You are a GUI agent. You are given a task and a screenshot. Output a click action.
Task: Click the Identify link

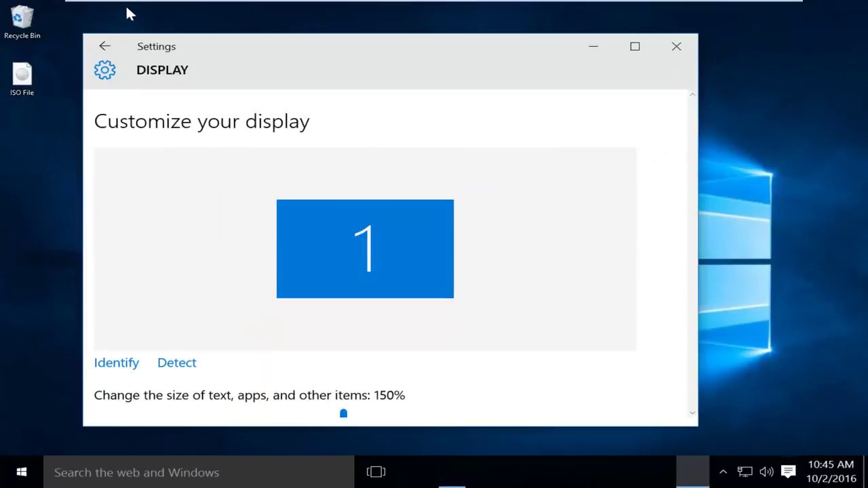pyautogui.click(x=117, y=363)
